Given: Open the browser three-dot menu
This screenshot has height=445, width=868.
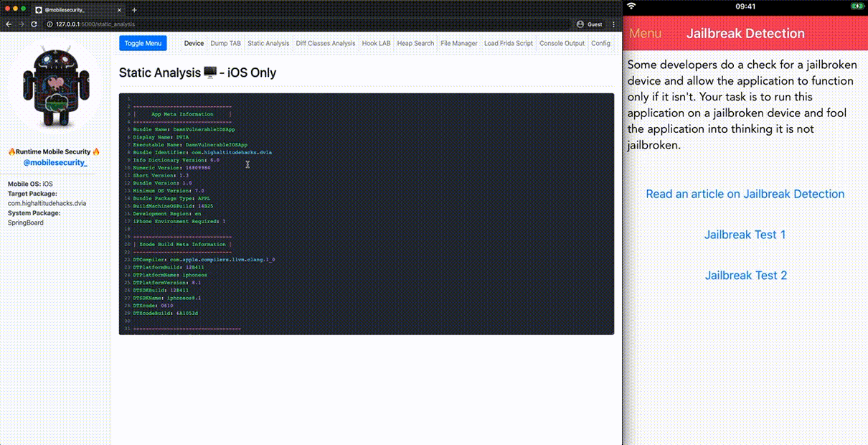Looking at the screenshot, I should click(x=613, y=24).
